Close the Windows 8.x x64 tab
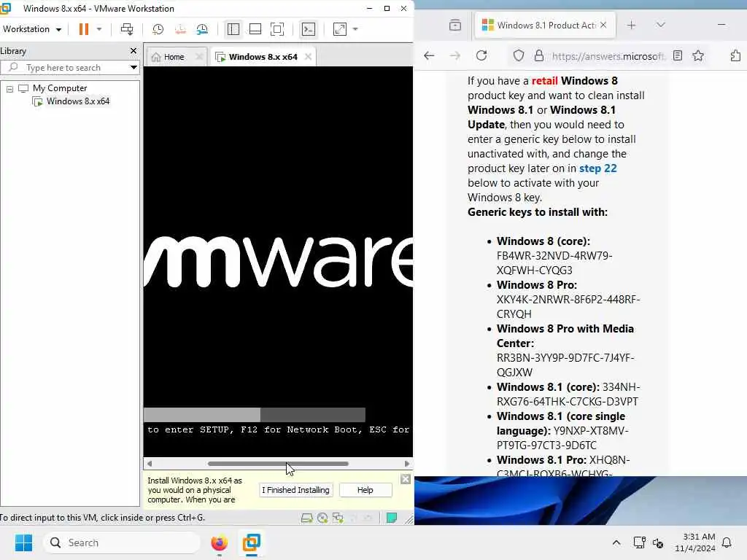 [309, 57]
